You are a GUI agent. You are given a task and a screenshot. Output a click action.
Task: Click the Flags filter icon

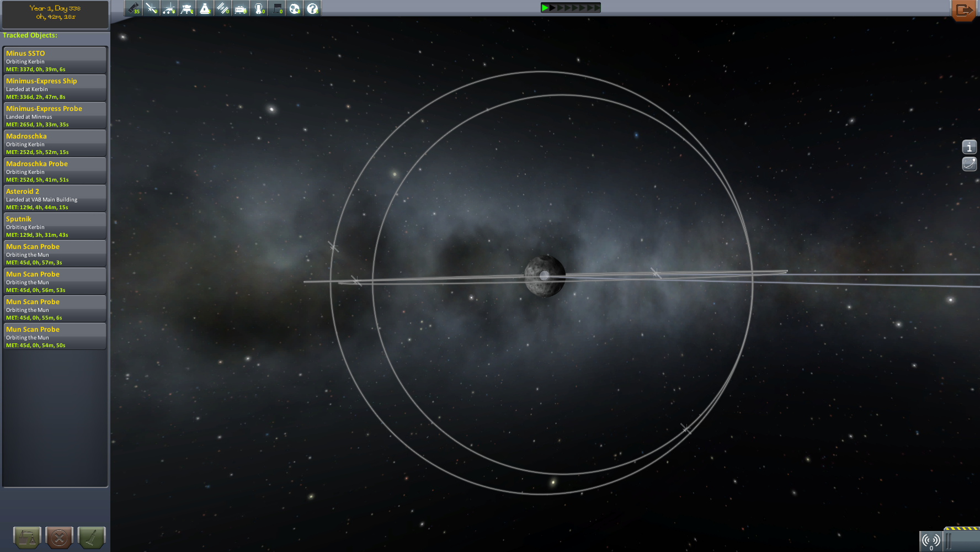pyautogui.click(x=277, y=8)
